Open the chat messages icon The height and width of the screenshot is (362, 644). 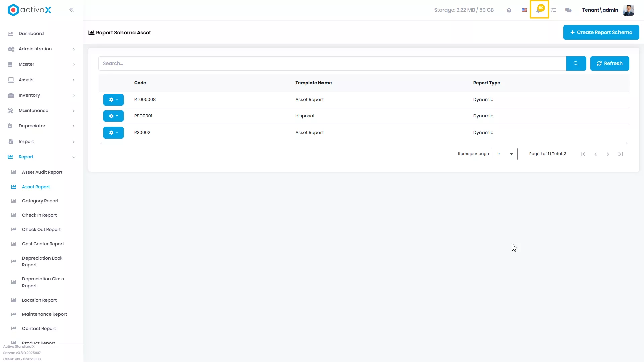(x=568, y=10)
